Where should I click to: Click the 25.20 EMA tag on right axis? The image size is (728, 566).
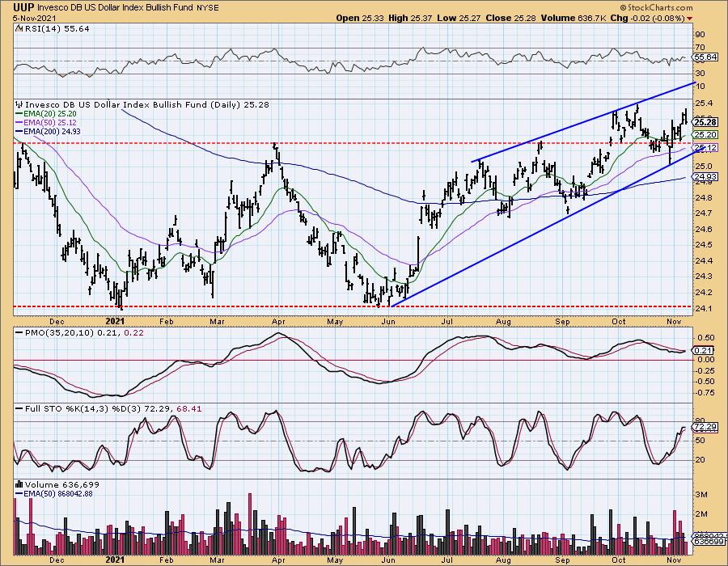[705, 135]
